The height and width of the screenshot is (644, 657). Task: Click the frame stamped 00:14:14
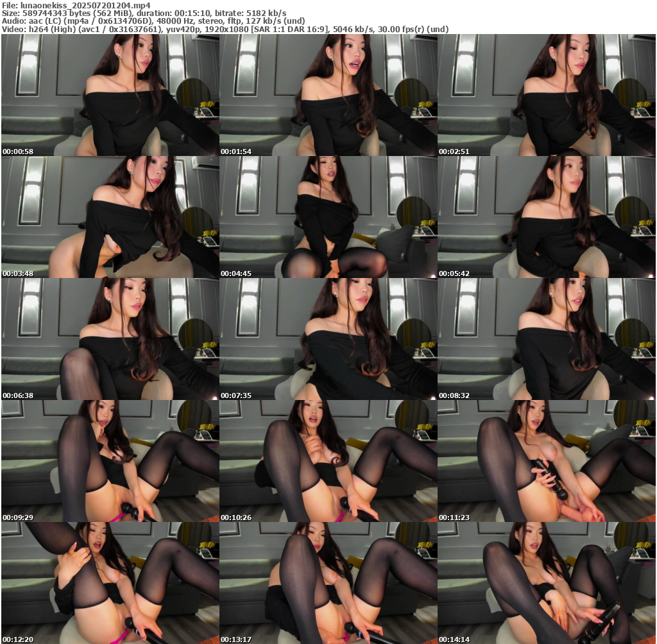547,583
